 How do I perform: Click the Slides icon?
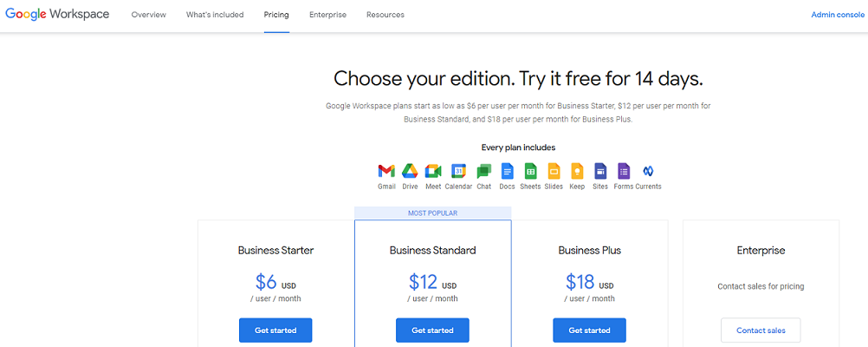coord(554,171)
